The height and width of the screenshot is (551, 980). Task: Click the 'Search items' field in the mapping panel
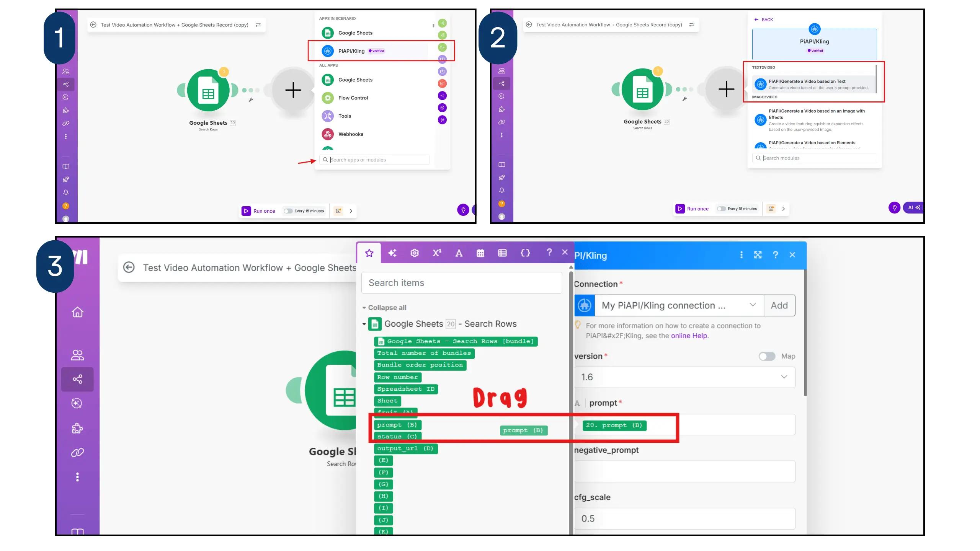tap(462, 283)
